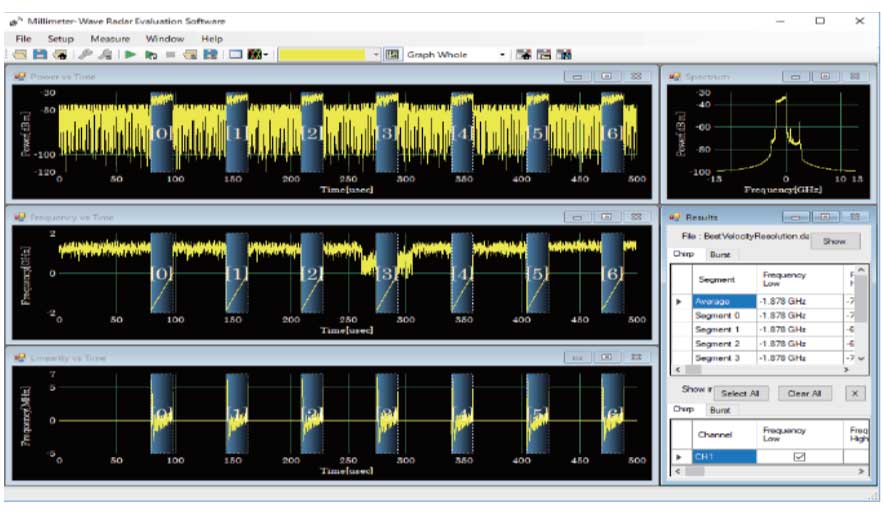Click segment marker [0] in Power vs Time
This screenshot has width=884, height=518.
[161, 133]
